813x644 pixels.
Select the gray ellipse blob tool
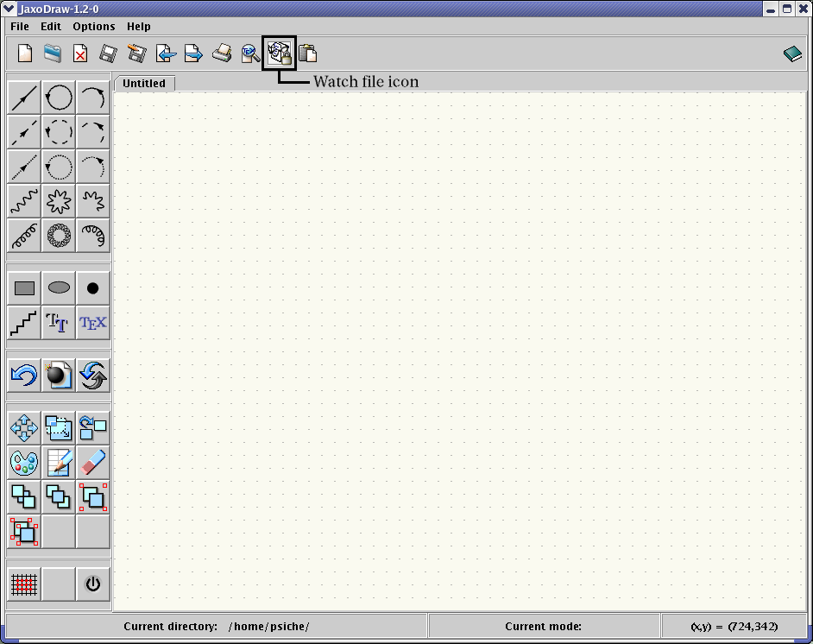(59, 288)
